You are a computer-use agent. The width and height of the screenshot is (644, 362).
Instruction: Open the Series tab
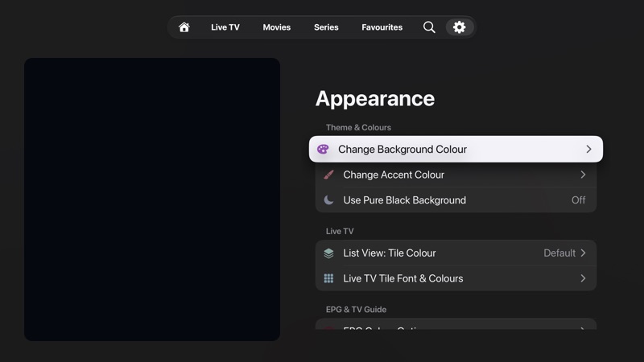pos(326,27)
